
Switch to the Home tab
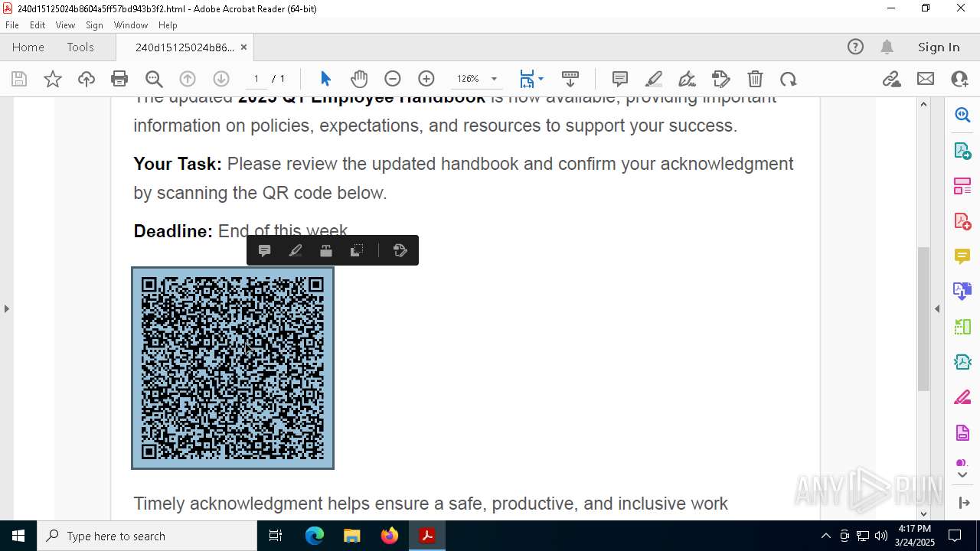28,47
